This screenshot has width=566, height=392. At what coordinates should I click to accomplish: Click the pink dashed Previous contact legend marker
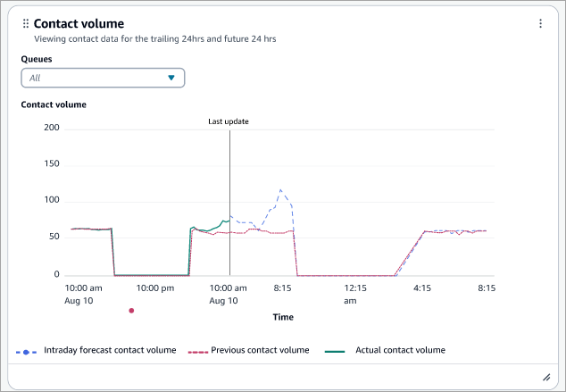[x=198, y=351]
